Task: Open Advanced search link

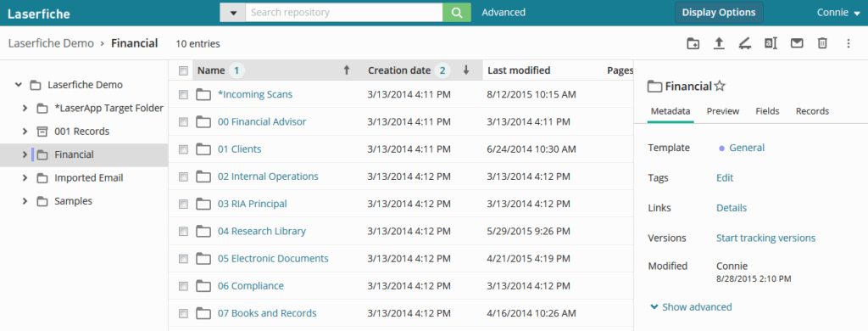Action: click(504, 12)
